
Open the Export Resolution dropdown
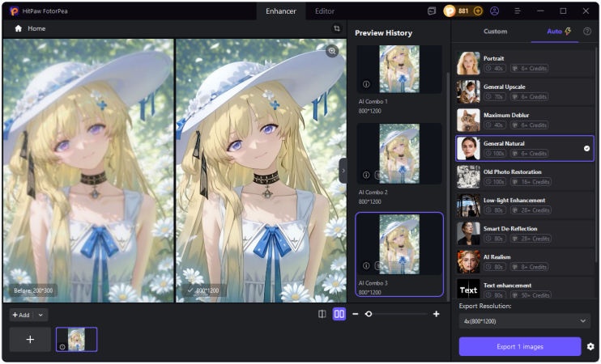(x=524, y=321)
